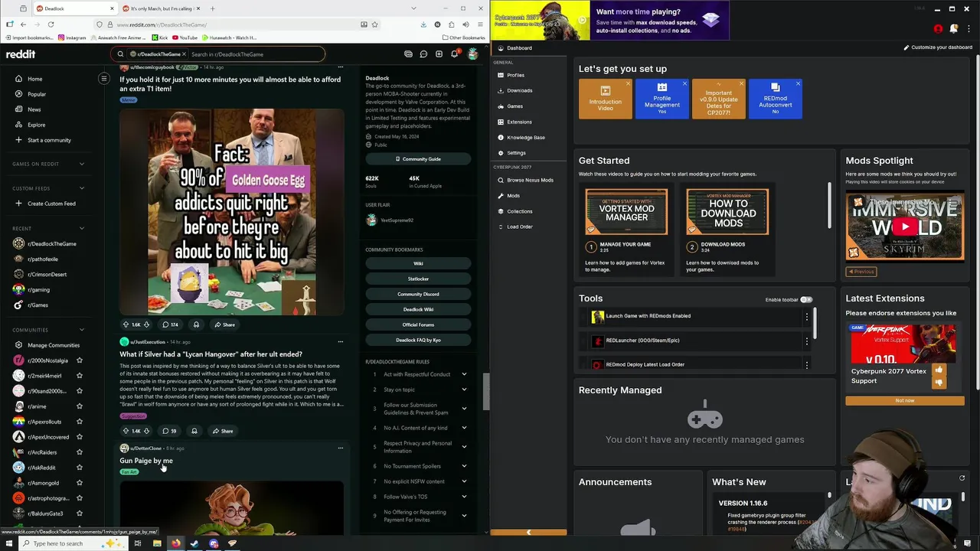Open comments on Lycan Hangover post

(x=168, y=431)
